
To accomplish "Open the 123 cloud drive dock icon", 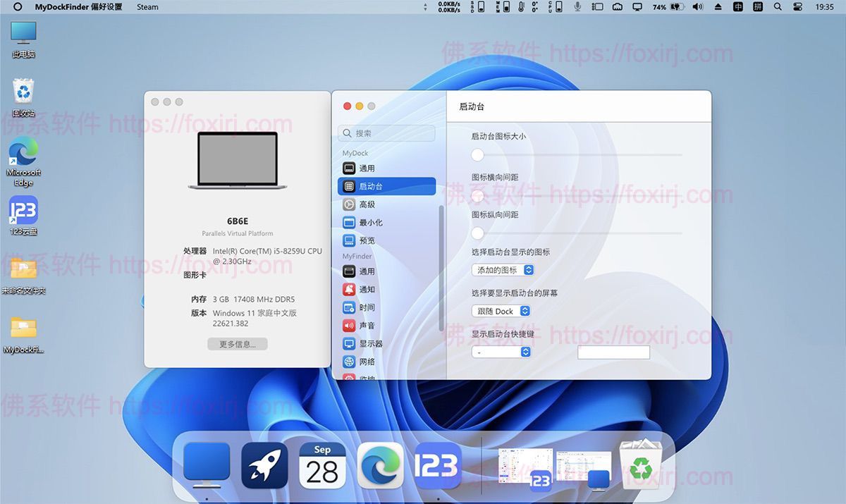I will pyautogui.click(x=438, y=466).
